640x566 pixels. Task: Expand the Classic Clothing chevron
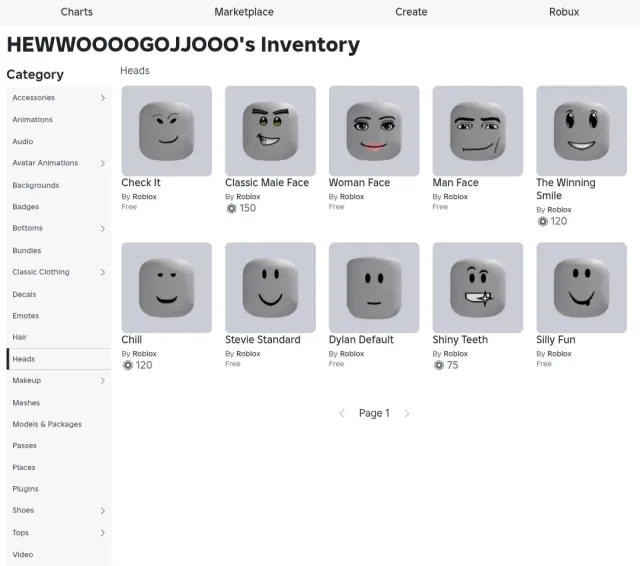click(103, 272)
